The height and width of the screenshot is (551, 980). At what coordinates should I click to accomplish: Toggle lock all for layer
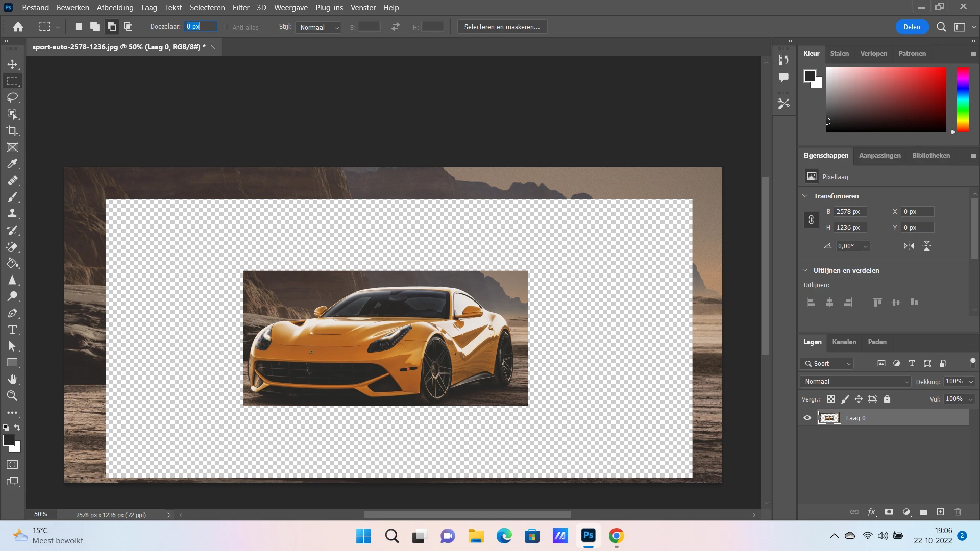(x=887, y=399)
